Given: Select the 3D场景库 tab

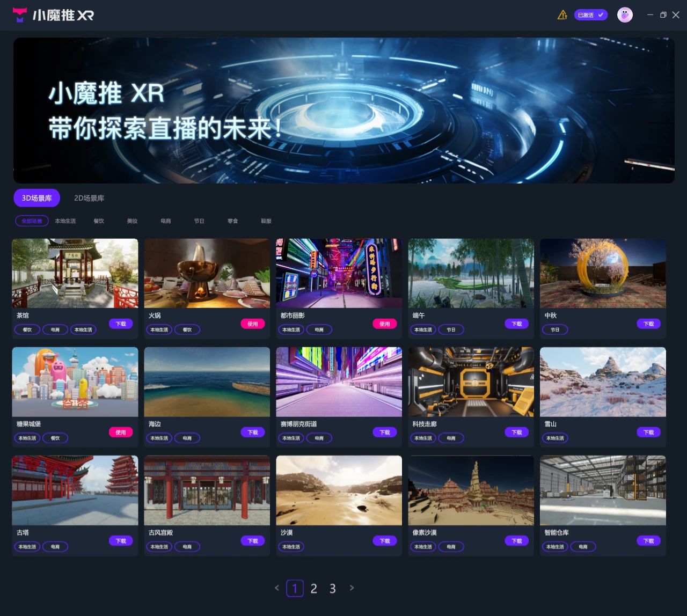Looking at the screenshot, I should click(36, 198).
